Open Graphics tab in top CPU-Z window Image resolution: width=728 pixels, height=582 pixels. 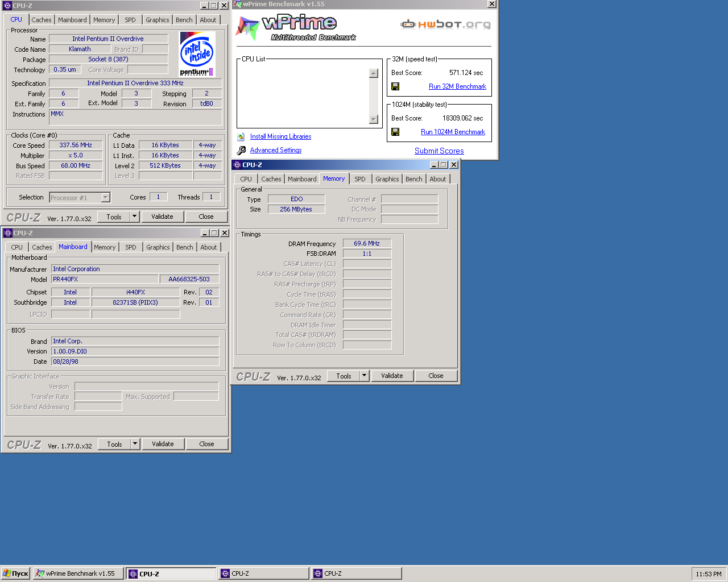click(158, 20)
